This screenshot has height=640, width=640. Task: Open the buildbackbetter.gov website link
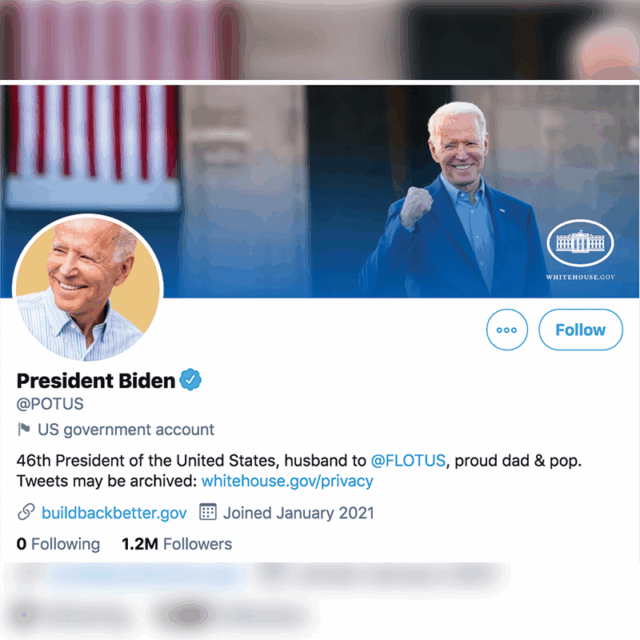point(114,513)
